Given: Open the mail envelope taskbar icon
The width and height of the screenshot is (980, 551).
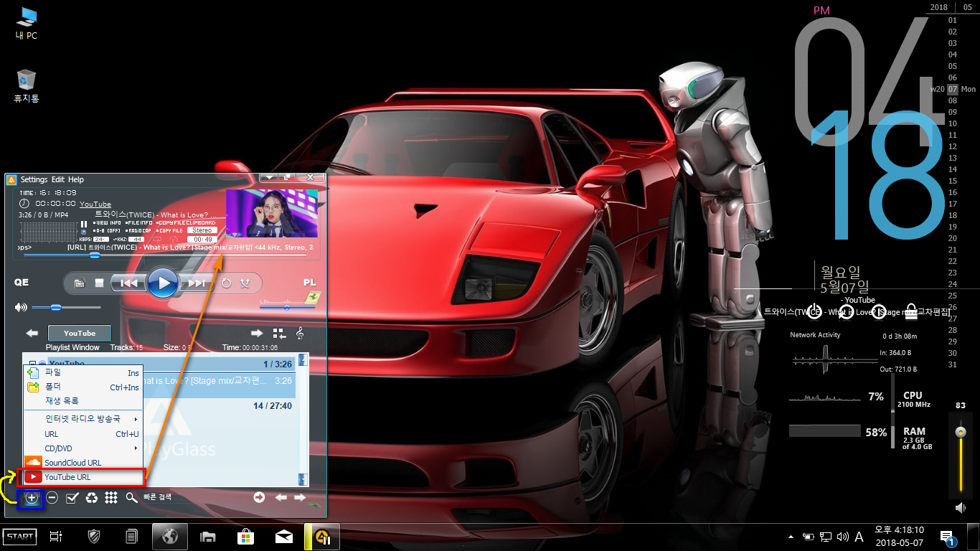Looking at the screenshot, I should point(284,536).
